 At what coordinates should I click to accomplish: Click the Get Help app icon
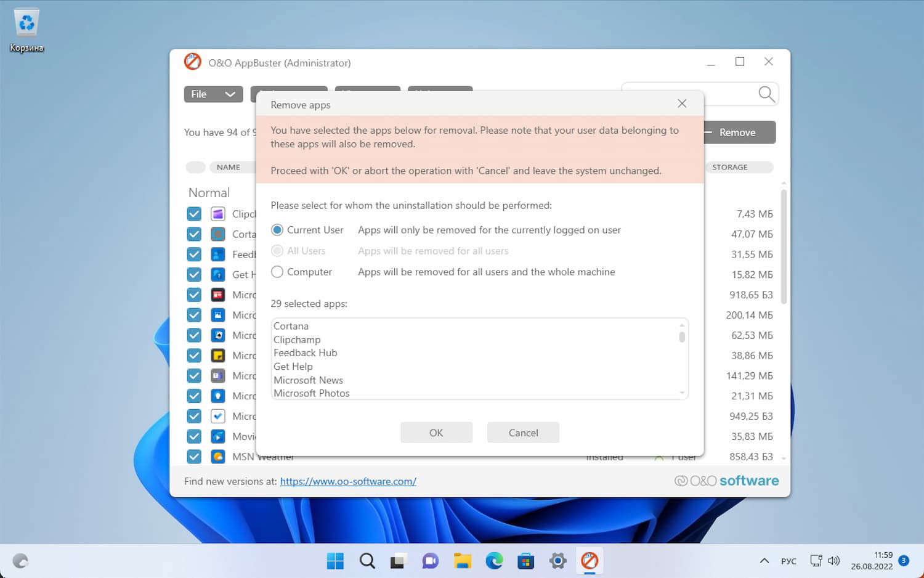tap(218, 275)
